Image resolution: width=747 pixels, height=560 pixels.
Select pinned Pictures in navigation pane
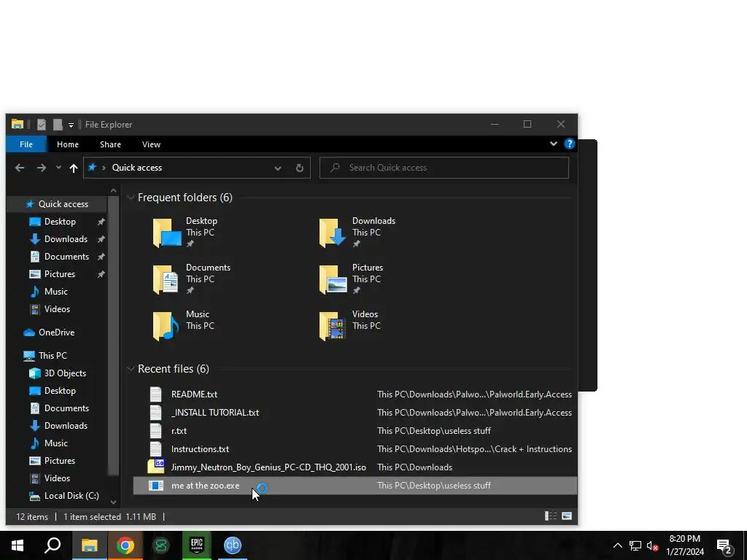point(60,274)
